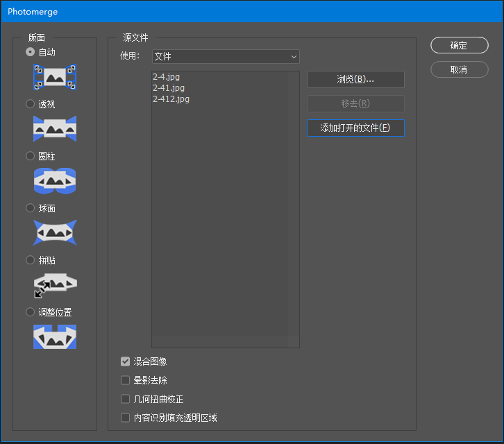Select 2-412.jpg in the file list

pyautogui.click(x=171, y=99)
